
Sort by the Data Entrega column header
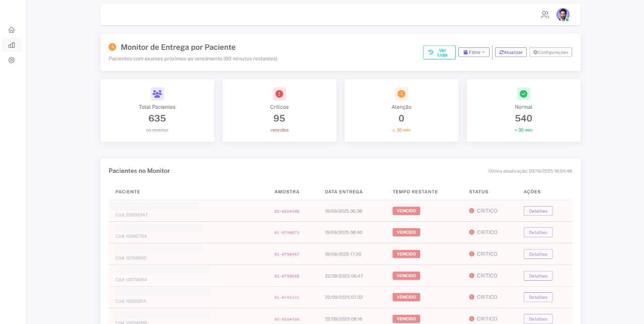344,192
